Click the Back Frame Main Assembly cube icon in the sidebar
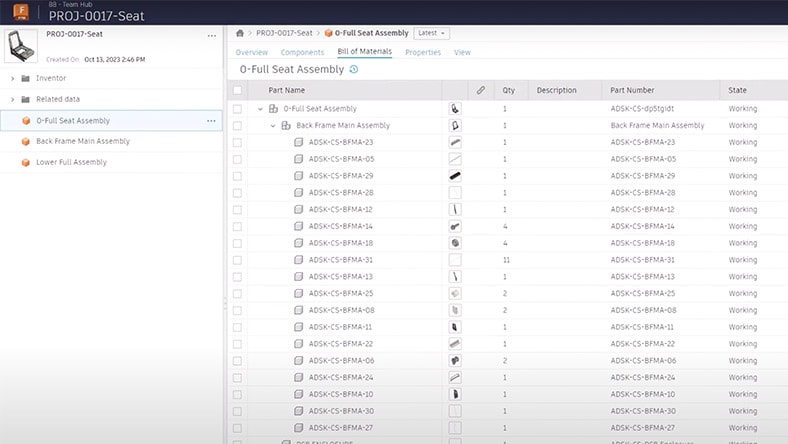 pyautogui.click(x=26, y=141)
